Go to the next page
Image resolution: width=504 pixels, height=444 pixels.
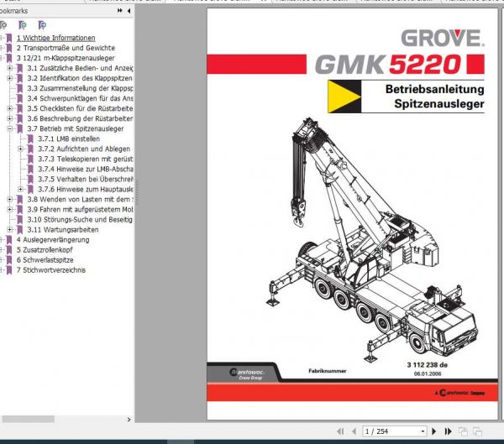pos(434,431)
